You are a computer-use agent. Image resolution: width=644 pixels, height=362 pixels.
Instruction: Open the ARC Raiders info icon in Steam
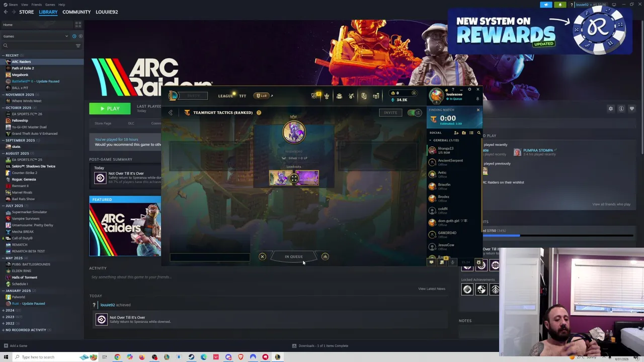[621, 109]
